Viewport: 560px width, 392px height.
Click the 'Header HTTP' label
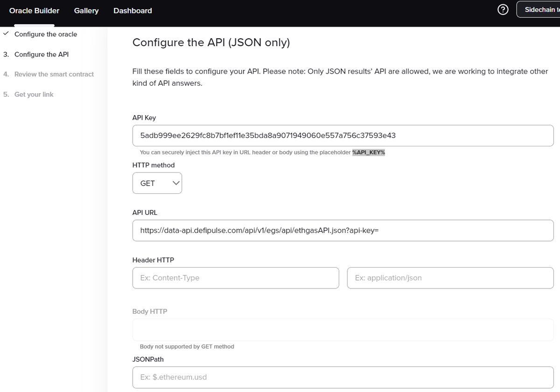pos(153,260)
